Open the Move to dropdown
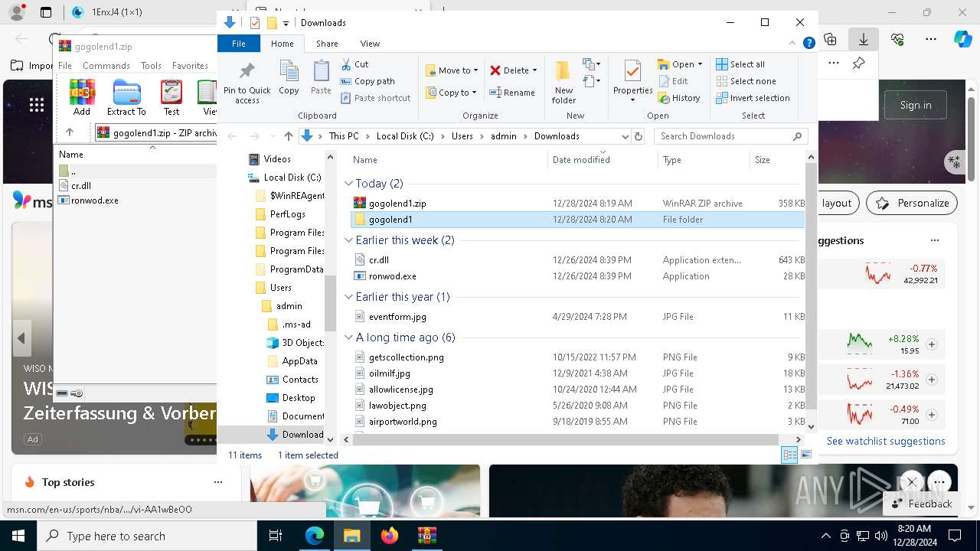 (x=452, y=70)
